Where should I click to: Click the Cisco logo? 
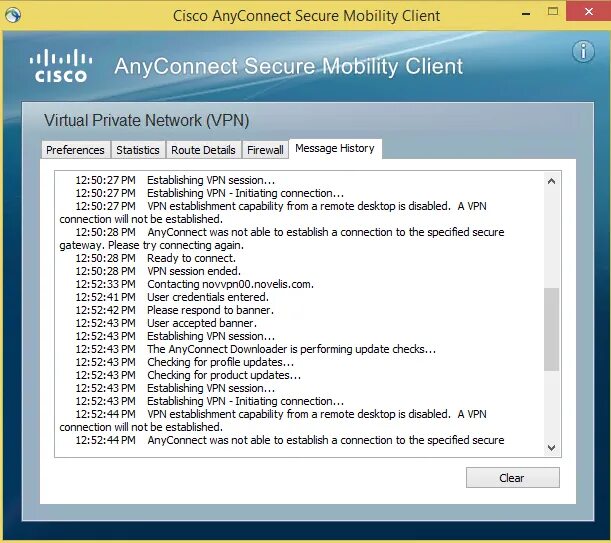pos(60,65)
